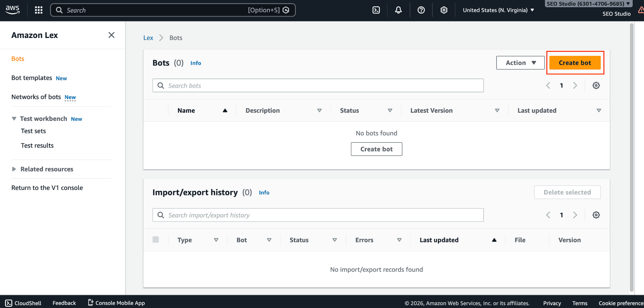Collapse the Test workbench section
Screen dimensions: 644x308
[x=14, y=119]
